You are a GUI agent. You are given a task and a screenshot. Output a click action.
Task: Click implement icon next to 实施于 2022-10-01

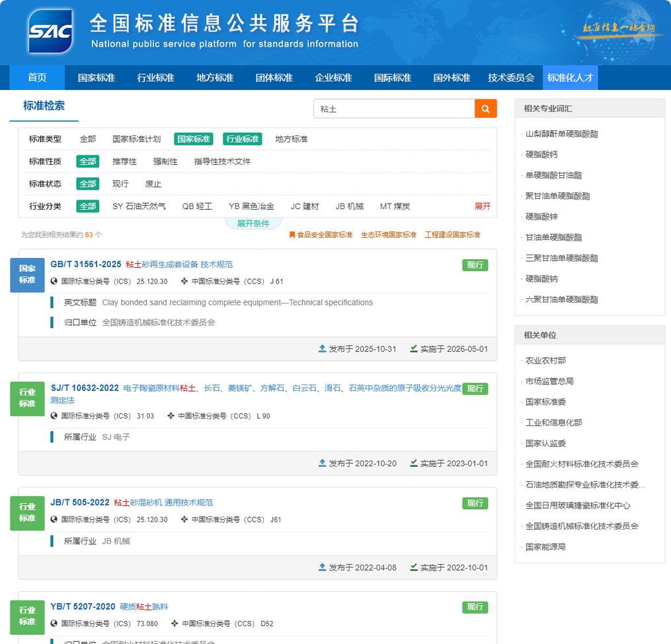[x=414, y=567]
